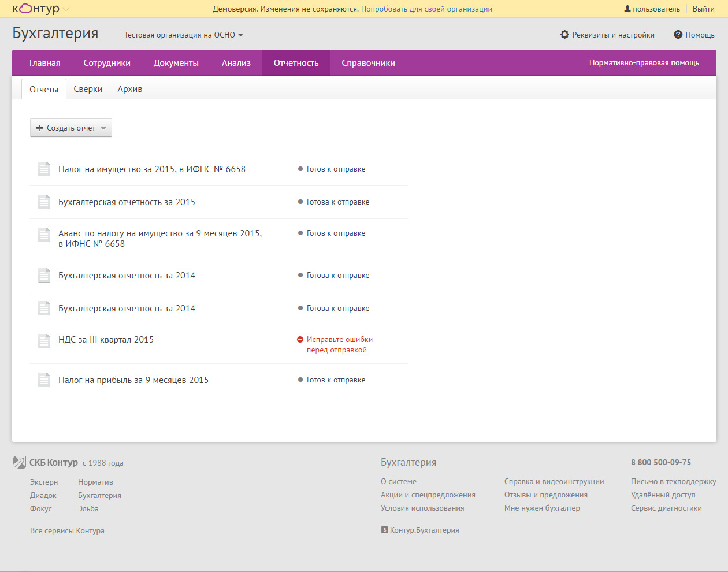Open the Справочники menu item
This screenshot has width=728, height=572.
tap(368, 63)
